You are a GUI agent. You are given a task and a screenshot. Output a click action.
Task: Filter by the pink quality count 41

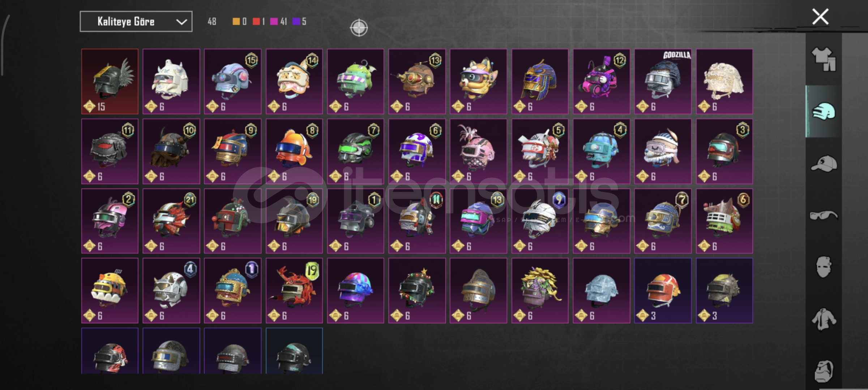click(278, 22)
